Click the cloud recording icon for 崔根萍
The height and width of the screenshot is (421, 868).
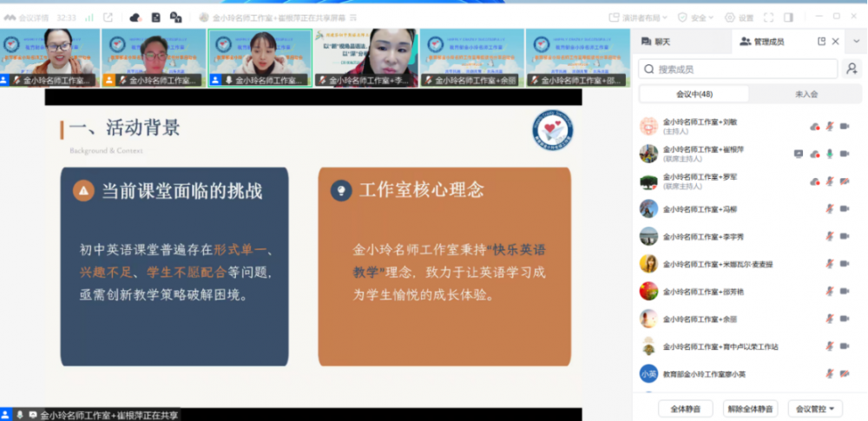(x=815, y=154)
